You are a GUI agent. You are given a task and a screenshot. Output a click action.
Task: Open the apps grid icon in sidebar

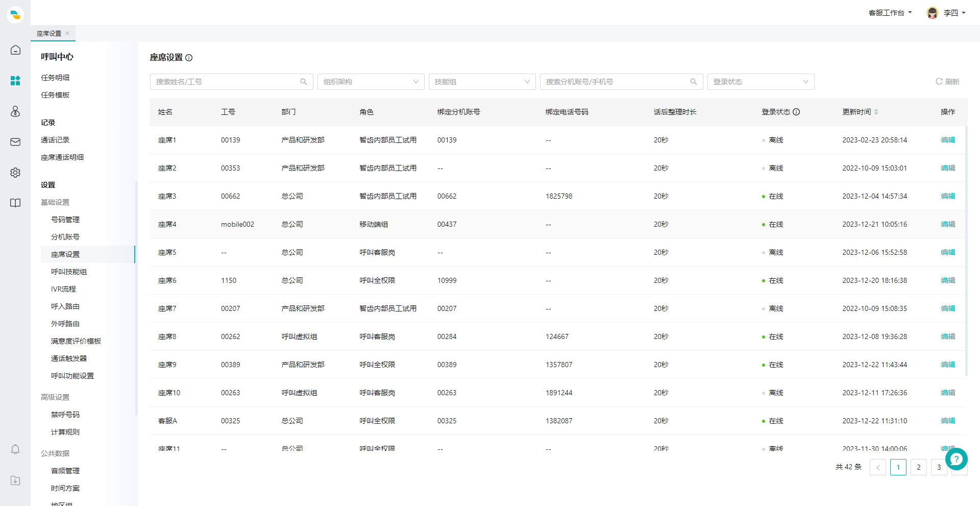pos(15,81)
